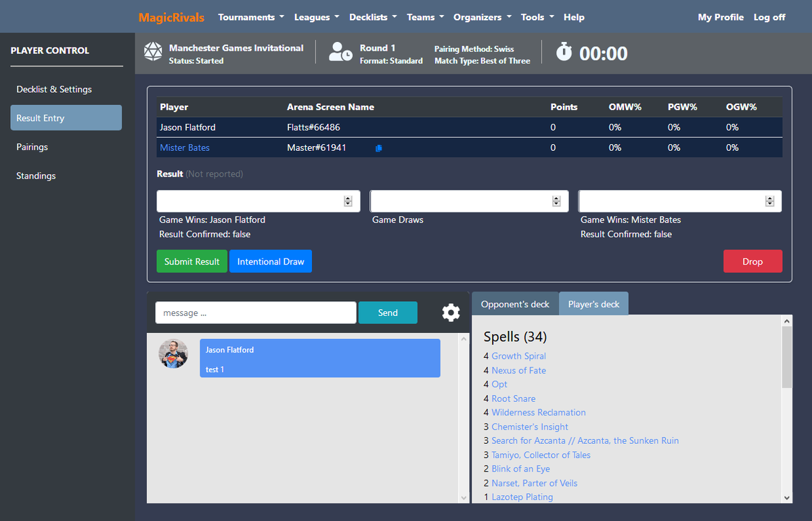
Task: Send the chat message
Action: 388,313
